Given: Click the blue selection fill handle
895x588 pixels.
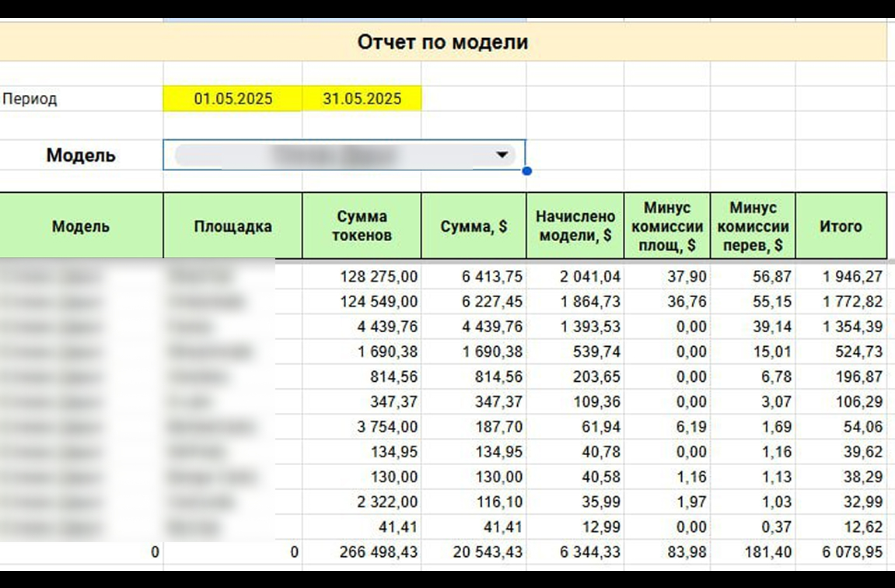Looking at the screenshot, I should pyautogui.click(x=527, y=170).
